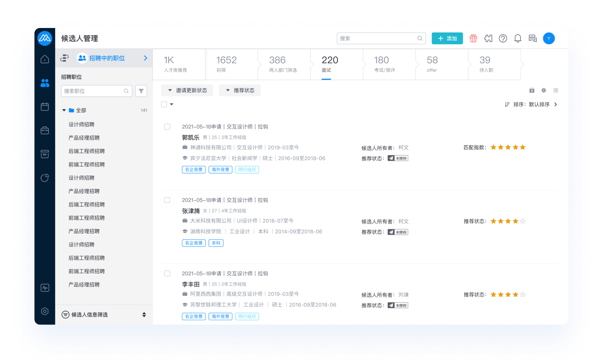Collapse the 全部 folder tree

[x=64, y=110]
